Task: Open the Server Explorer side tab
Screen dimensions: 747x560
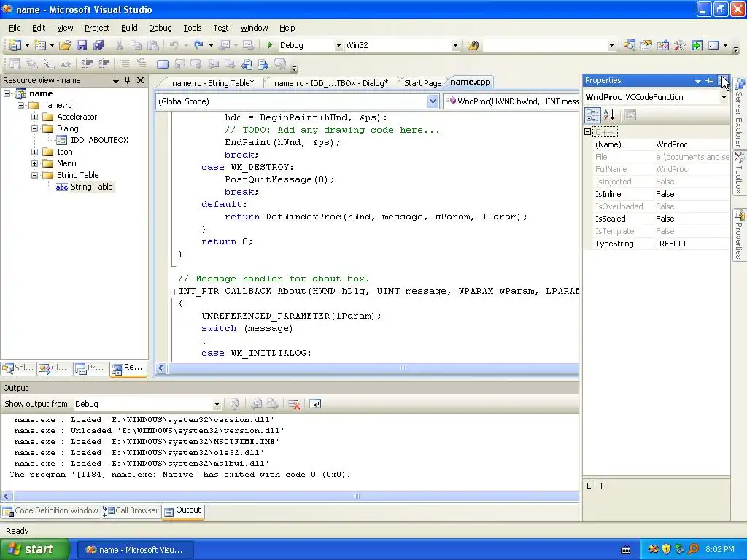Action: click(739, 112)
